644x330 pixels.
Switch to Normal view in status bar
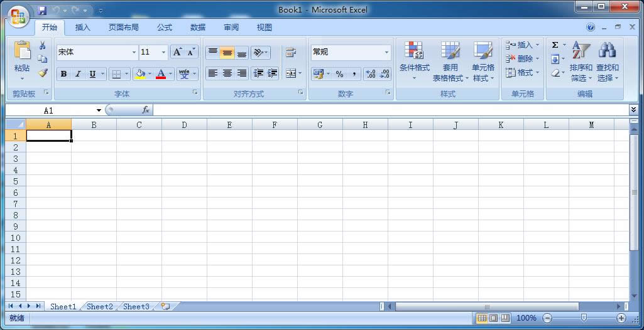coord(482,318)
